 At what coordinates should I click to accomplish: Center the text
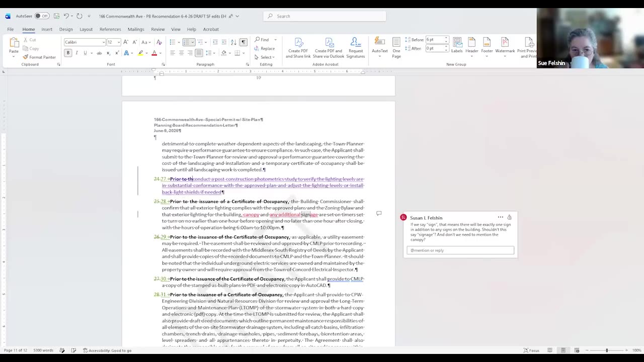(181, 53)
